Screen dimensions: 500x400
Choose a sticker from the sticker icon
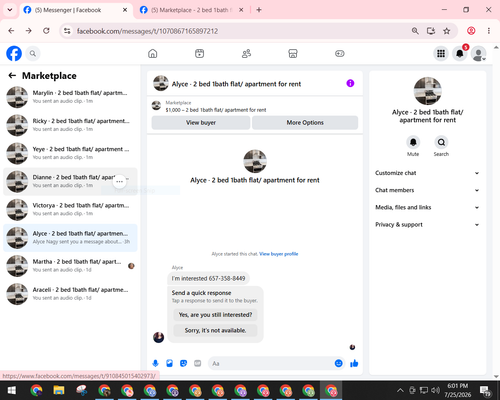[x=183, y=363]
